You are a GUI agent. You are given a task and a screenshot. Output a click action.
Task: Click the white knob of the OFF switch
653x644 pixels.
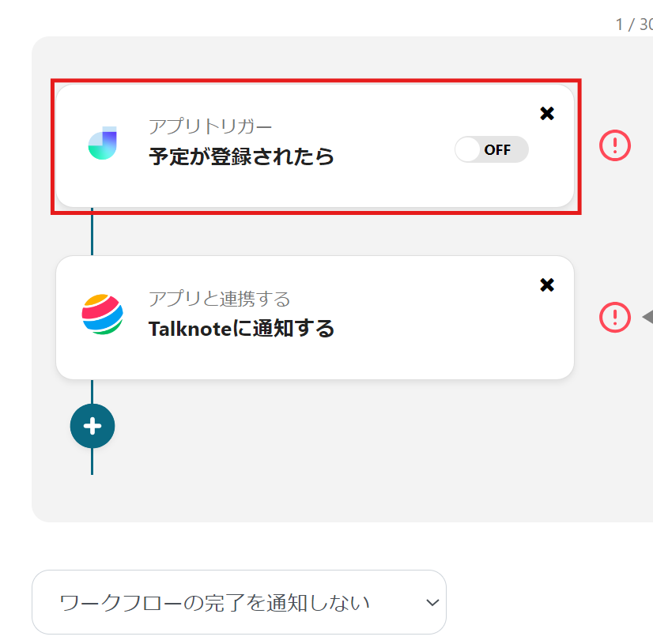[x=468, y=149]
